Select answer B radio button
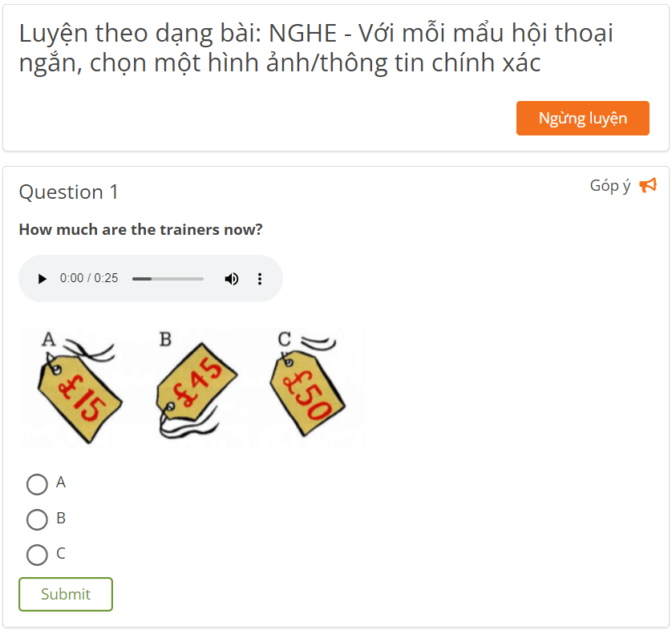This screenshot has height=630, width=672. coord(37,519)
